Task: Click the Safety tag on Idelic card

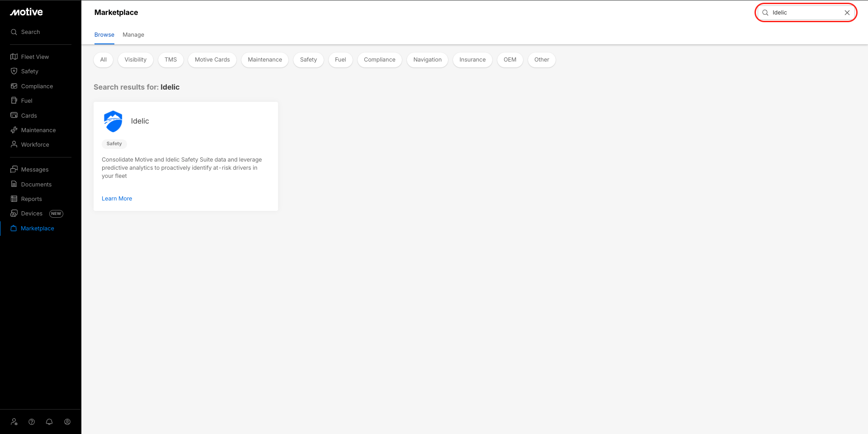Action: click(x=114, y=144)
